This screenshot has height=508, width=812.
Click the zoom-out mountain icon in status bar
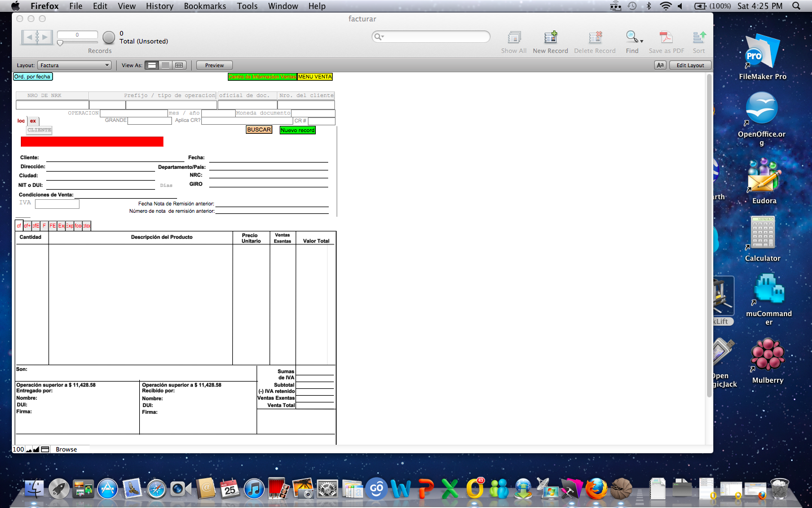coord(29,450)
